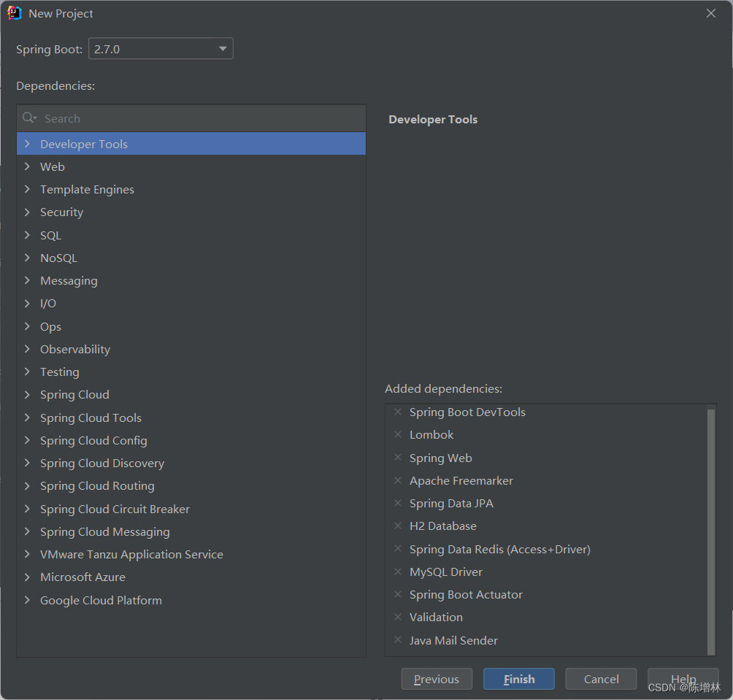Select Lombok in added dependencies
Image resolution: width=733 pixels, height=700 pixels.
point(431,435)
